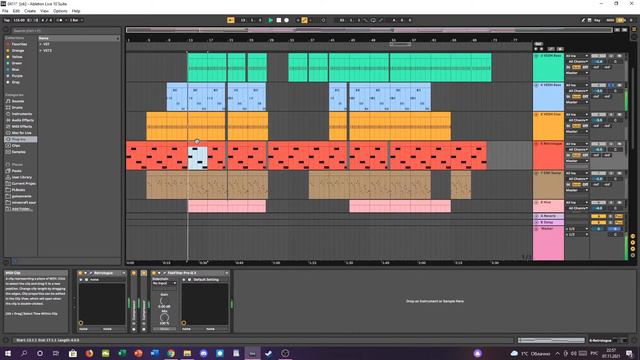The height and width of the screenshot is (360, 640).
Task: Select the Orange collection label
Action: (x=18, y=51)
